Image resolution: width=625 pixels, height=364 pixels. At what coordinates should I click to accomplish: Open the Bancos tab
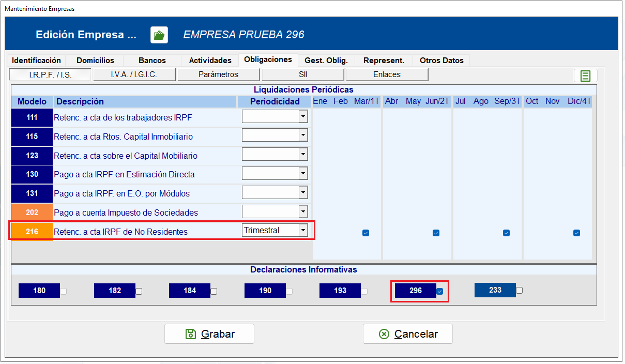point(151,60)
